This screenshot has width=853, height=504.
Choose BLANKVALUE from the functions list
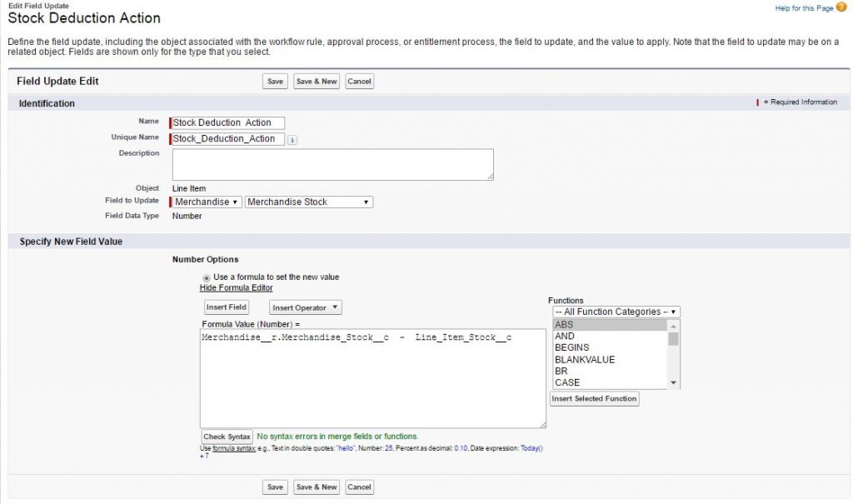611,360
